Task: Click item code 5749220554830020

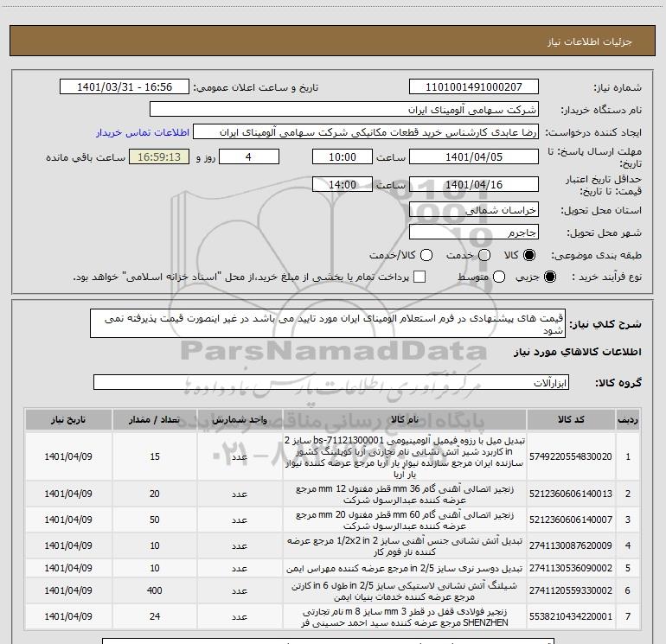Action: [x=571, y=456]
